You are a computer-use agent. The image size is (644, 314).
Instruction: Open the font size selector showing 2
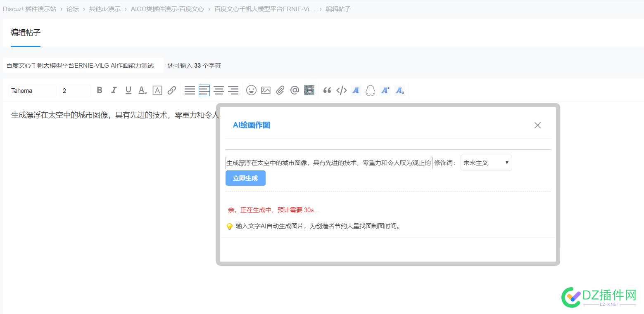coord(75,90)
